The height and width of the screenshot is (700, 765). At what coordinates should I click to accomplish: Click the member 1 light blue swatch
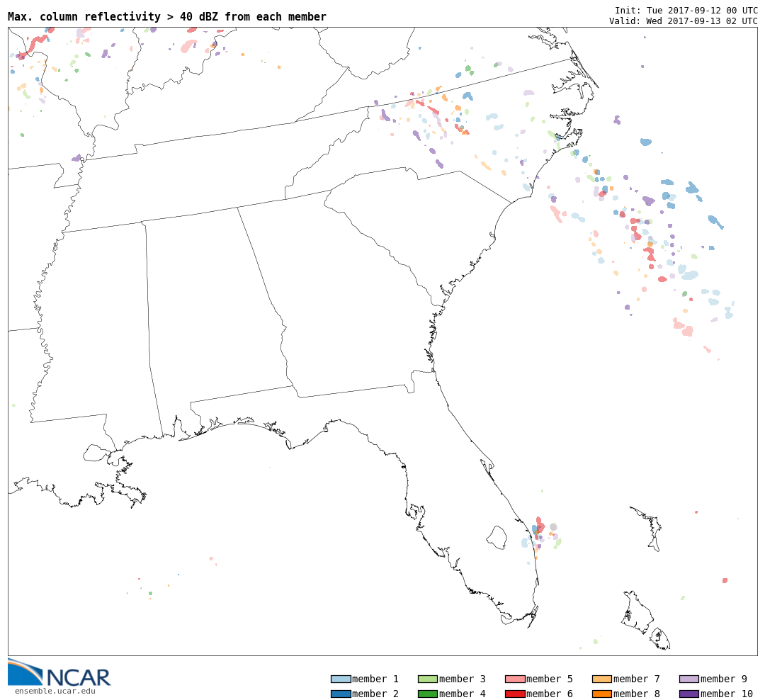(x=341, y=679)
